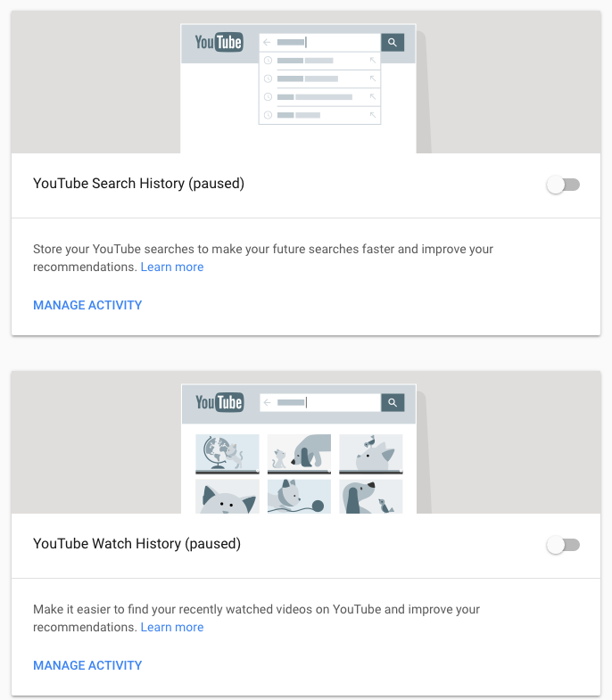Click the YouTube logo in the Search History illustration

[x=219, y=42]
